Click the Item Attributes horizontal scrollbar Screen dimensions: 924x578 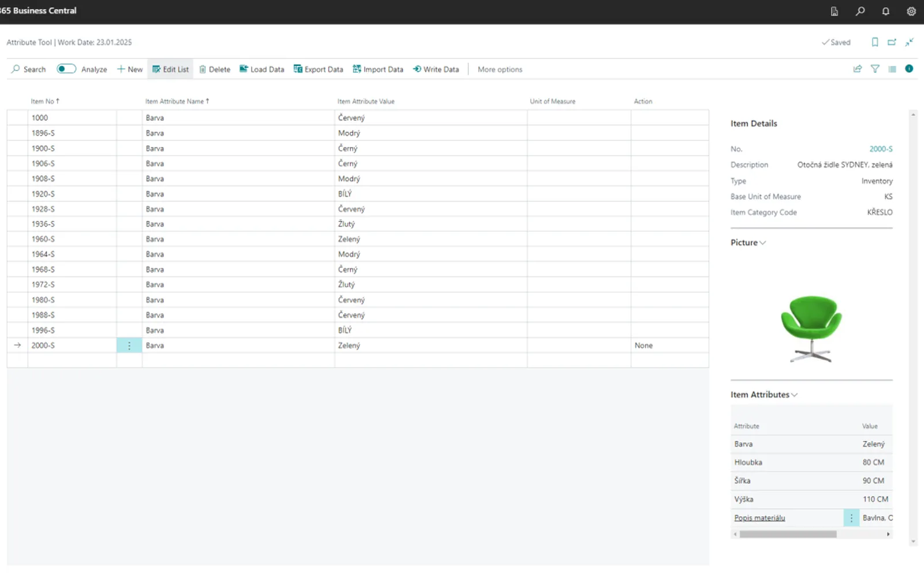(x=788, y=534)
